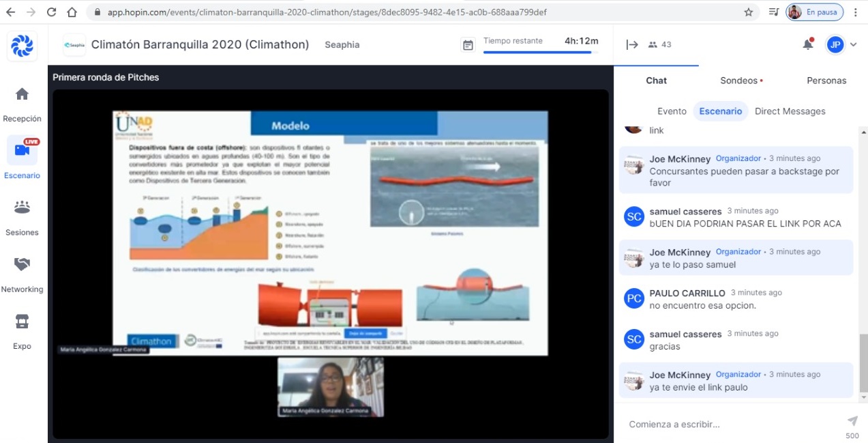Screen dimensions: 868x443
Task: Click the site lock icon in address bar
Action: (97, 12)
